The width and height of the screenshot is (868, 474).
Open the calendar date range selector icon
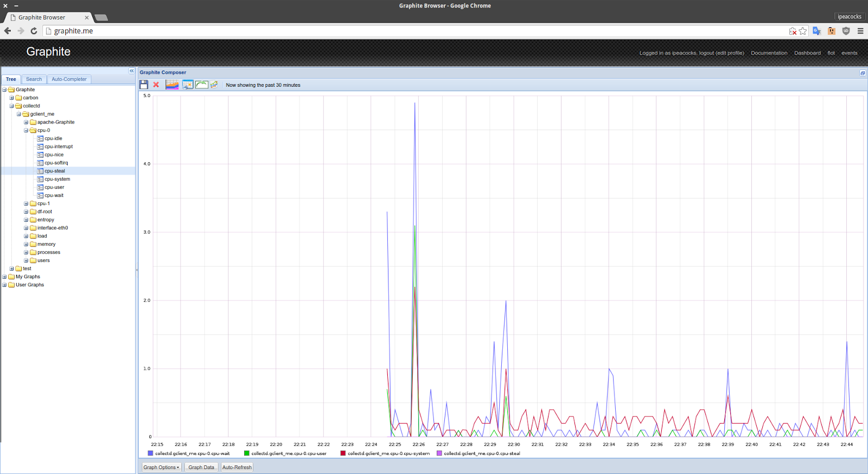(x=188, y=85)
